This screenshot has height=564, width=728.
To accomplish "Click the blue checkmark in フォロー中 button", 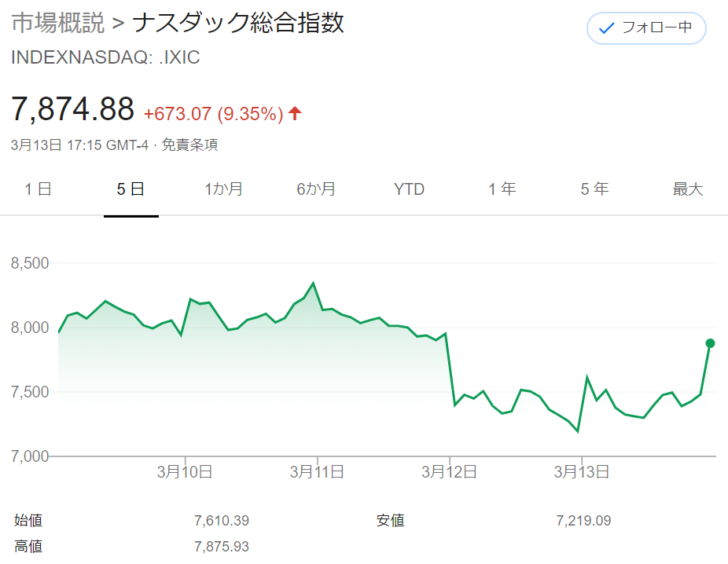I will (606, 29).
